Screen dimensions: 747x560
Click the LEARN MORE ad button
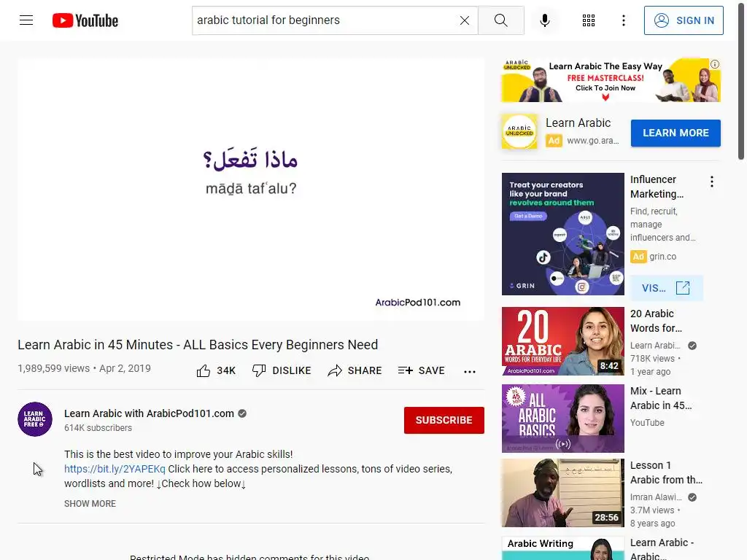(x=676, y=133)
